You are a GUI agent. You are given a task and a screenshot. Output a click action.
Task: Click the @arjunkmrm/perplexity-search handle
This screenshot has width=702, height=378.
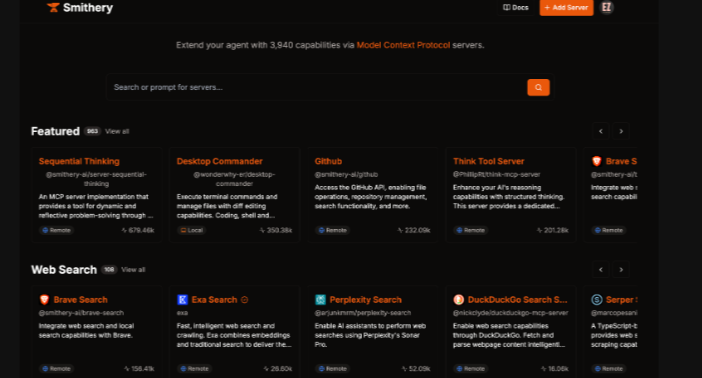(363, 313)
